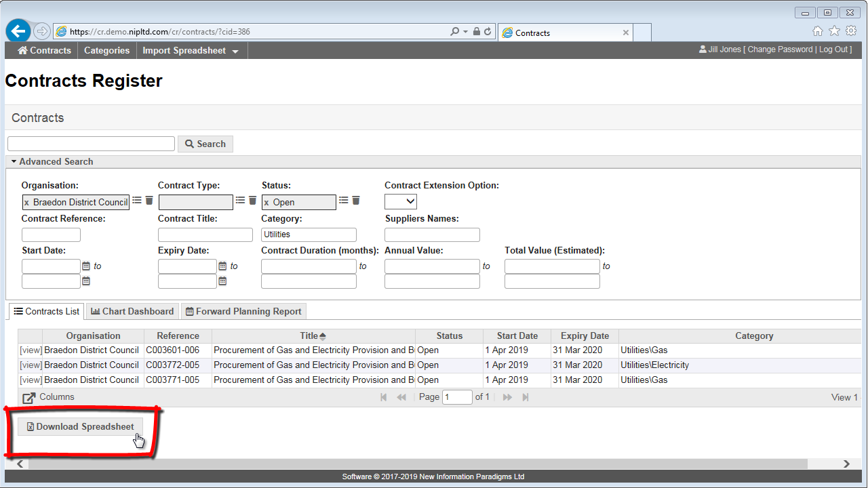
Task: Remove the Open status tag
Action: click(267, 203)
